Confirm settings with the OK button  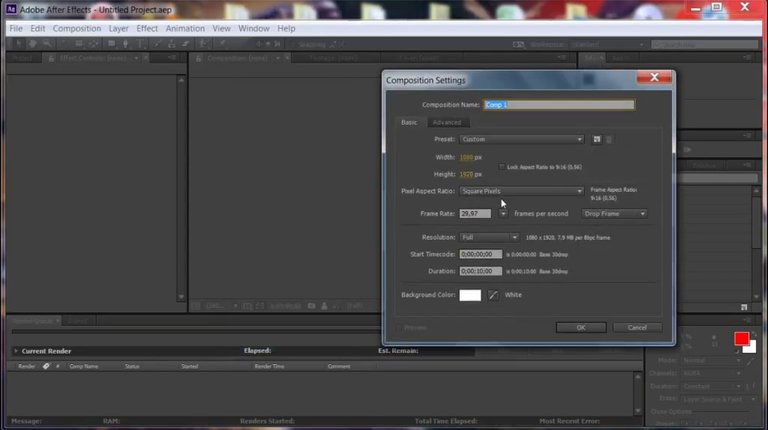point(581,328)
